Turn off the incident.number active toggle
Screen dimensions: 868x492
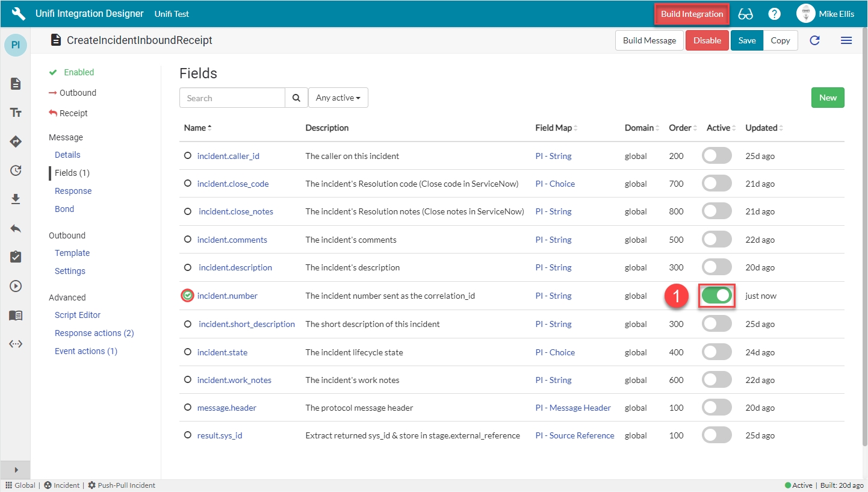pyautogui.click(x=716, y=296)
